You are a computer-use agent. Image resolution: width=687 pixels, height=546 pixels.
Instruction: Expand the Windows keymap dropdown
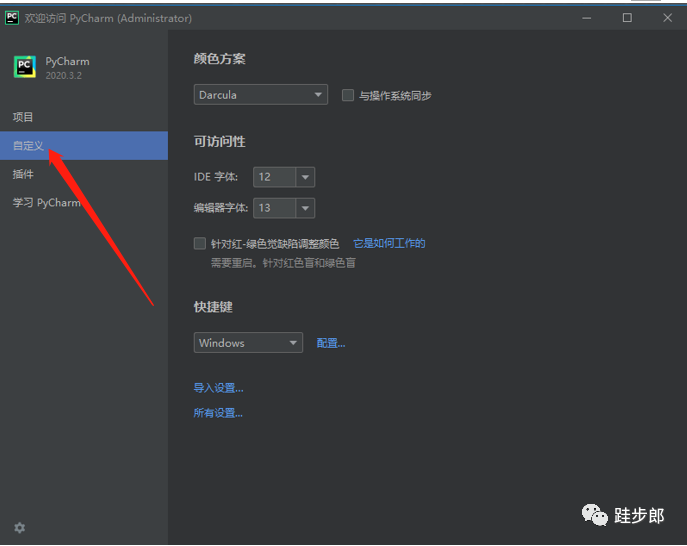click(x=248, y=343)
